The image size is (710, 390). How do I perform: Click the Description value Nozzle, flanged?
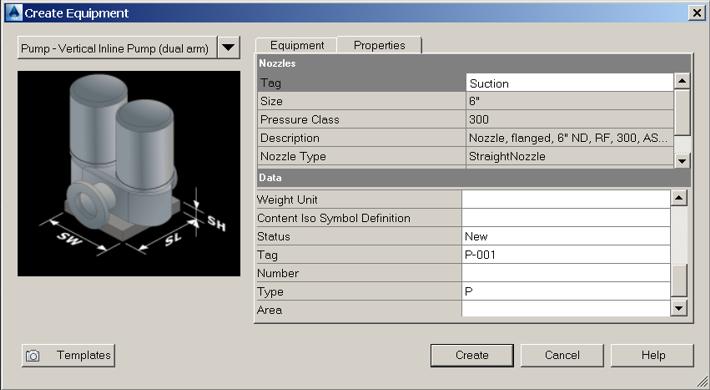(570, 138)
